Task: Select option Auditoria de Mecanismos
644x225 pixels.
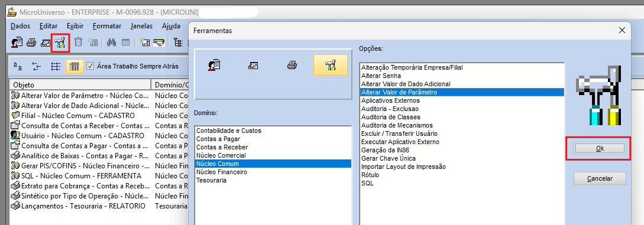Action: point(462,125)
